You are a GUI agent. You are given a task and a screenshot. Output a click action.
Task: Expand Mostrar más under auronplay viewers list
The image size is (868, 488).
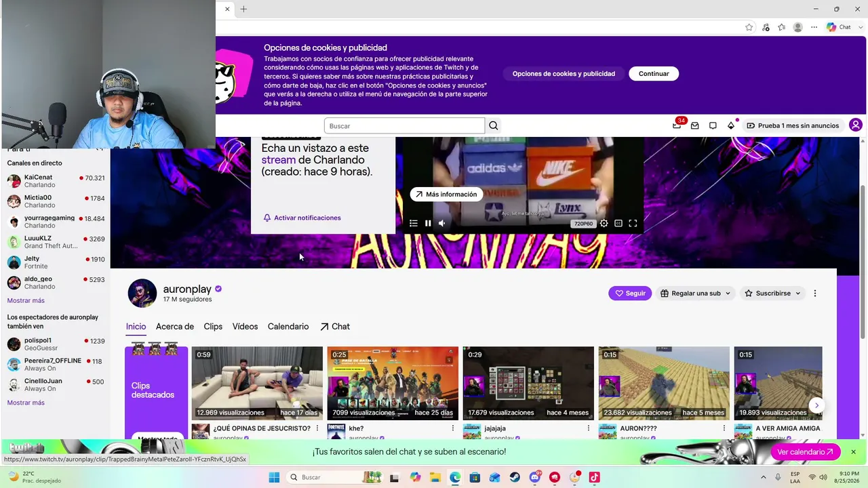pos(26,403)
